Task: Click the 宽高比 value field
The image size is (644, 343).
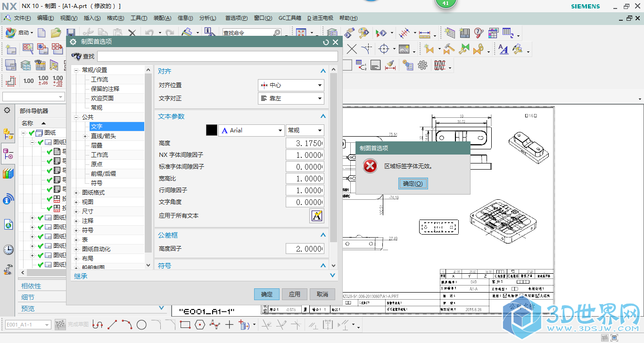Action: (x=305, y=179)
